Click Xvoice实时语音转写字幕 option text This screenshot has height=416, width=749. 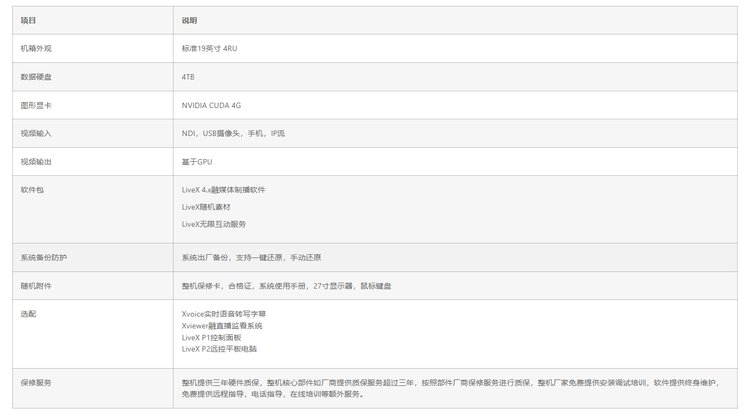click(224, 313)
